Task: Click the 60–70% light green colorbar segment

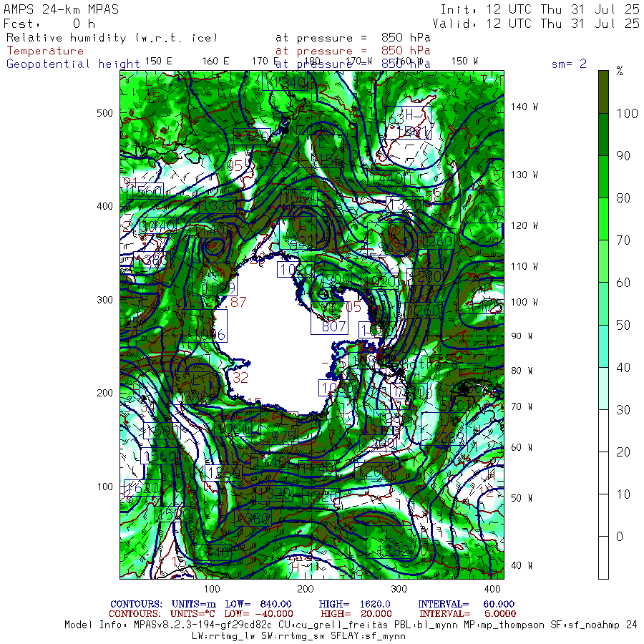Action: tap(603, 262)
